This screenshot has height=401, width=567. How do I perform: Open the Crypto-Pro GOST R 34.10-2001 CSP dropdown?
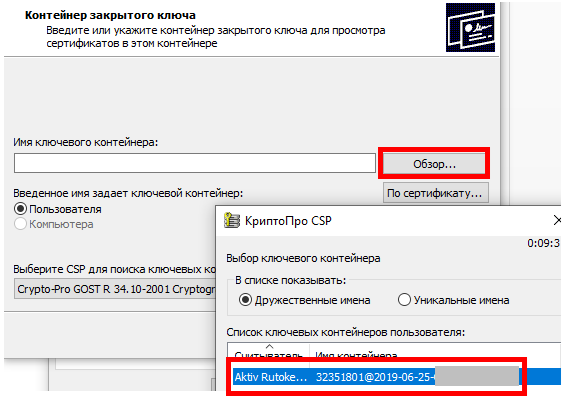115,289
